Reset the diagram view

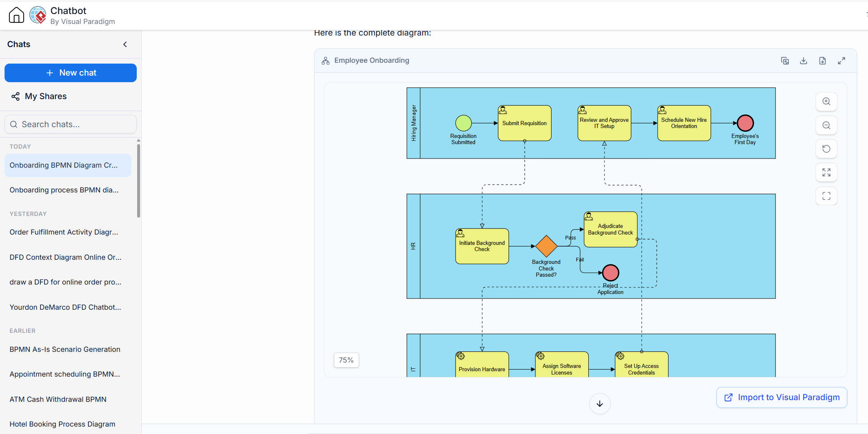[826, 149]
